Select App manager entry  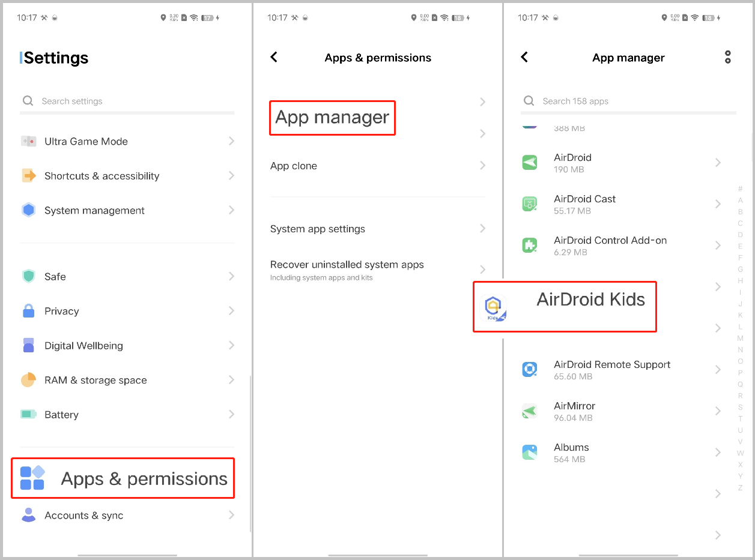pyautogui.click(x=332, y=118)
